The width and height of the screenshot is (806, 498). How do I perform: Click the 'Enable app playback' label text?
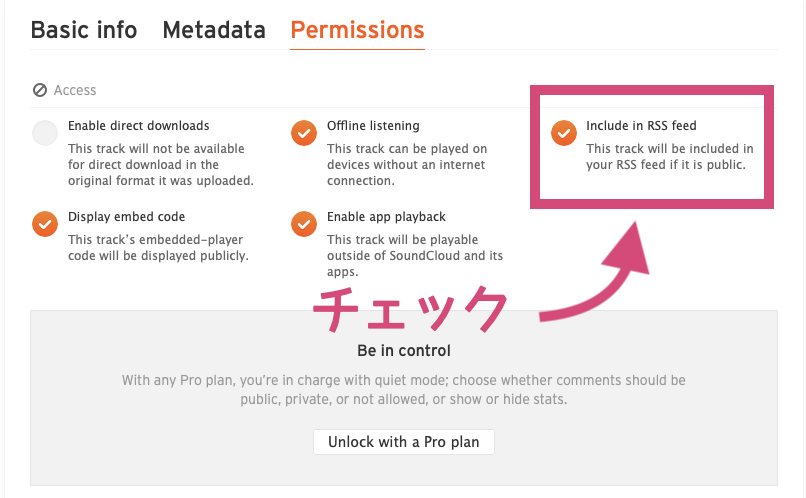coord(386,217)
